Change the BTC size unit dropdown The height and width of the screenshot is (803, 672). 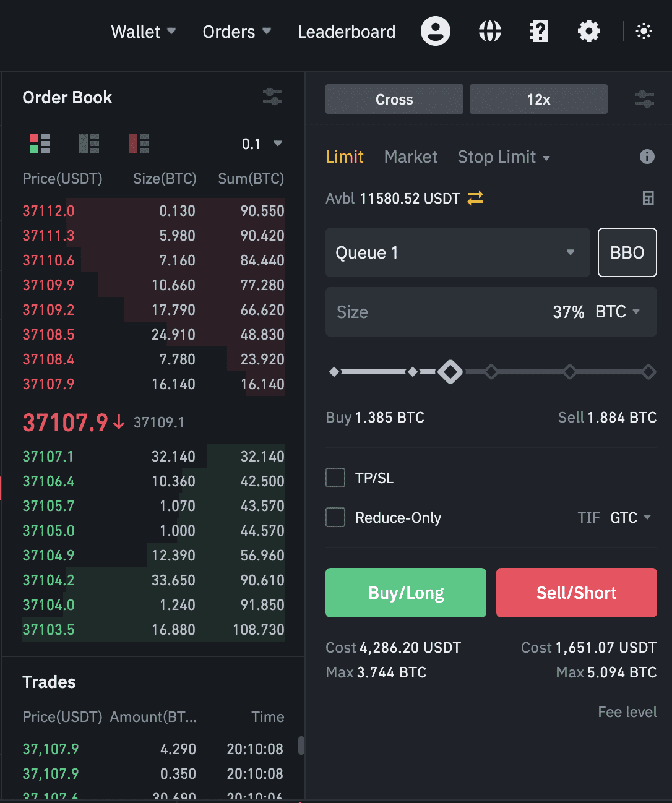point(617,312)
